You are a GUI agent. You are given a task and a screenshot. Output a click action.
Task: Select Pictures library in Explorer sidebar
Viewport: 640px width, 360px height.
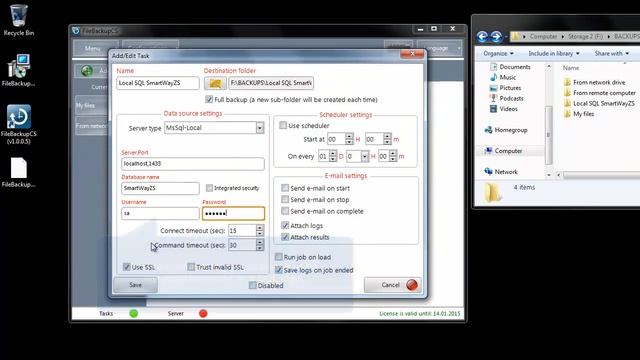[505, 88]
